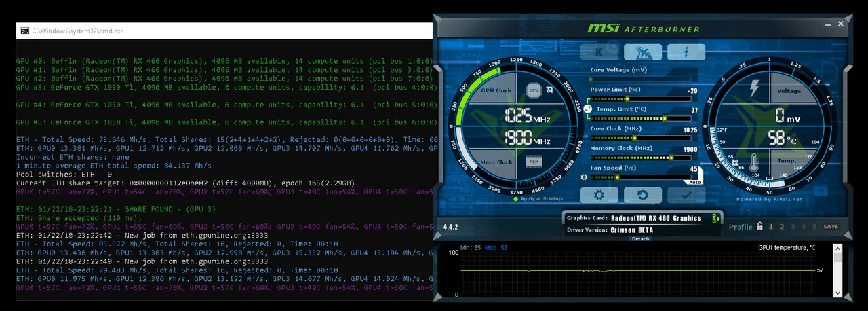Screen dimensions: 868x311
Task: Toggle the power and temp limit link icon
Action: (x=587, y=109)
